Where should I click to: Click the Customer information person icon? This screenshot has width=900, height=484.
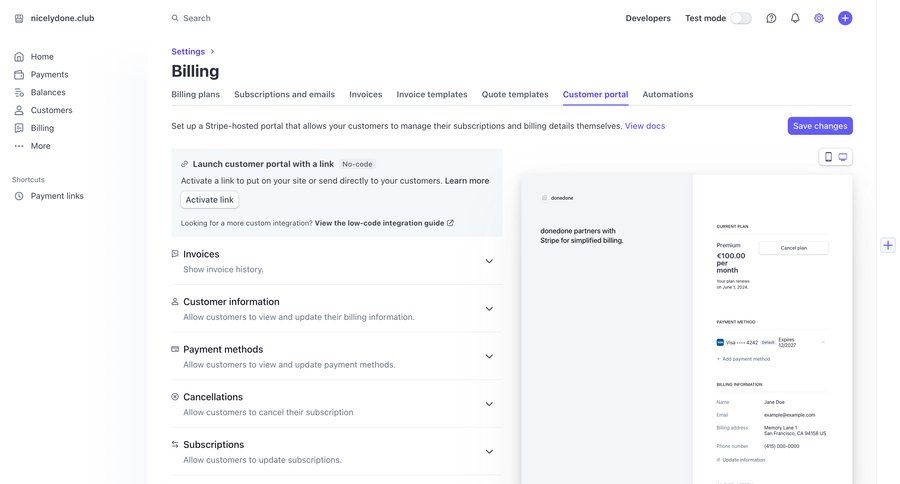[x=175, y=301]
